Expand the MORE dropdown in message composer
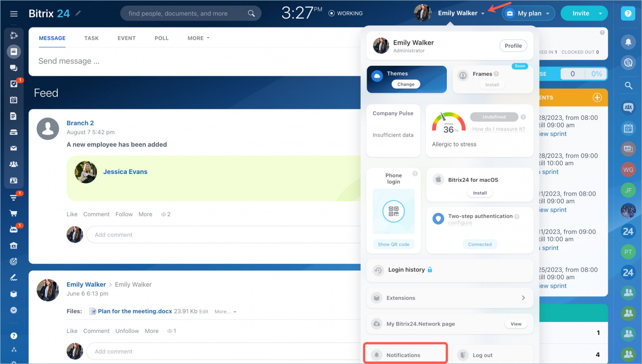 click(x=198, y=38)
